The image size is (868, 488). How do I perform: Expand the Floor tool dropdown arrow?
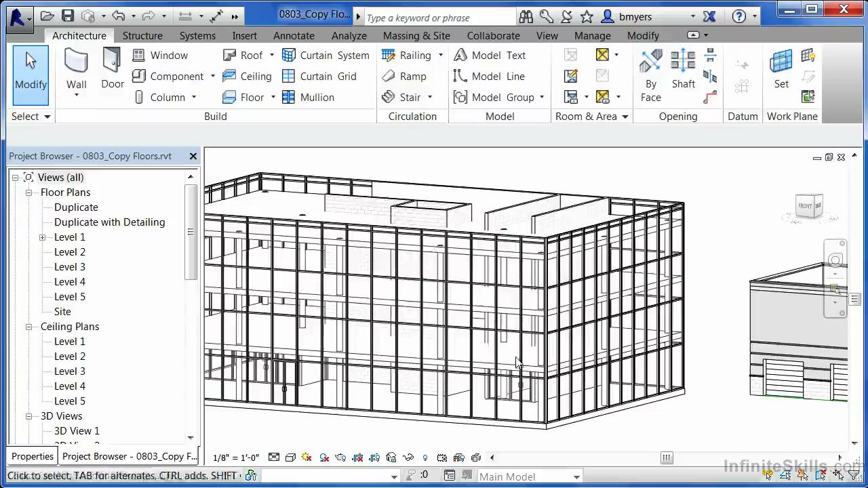[x=273, y=98]
